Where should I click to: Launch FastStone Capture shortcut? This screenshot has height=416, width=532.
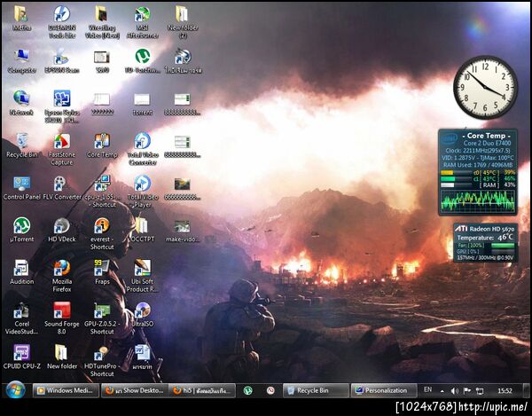click(62, 149)
